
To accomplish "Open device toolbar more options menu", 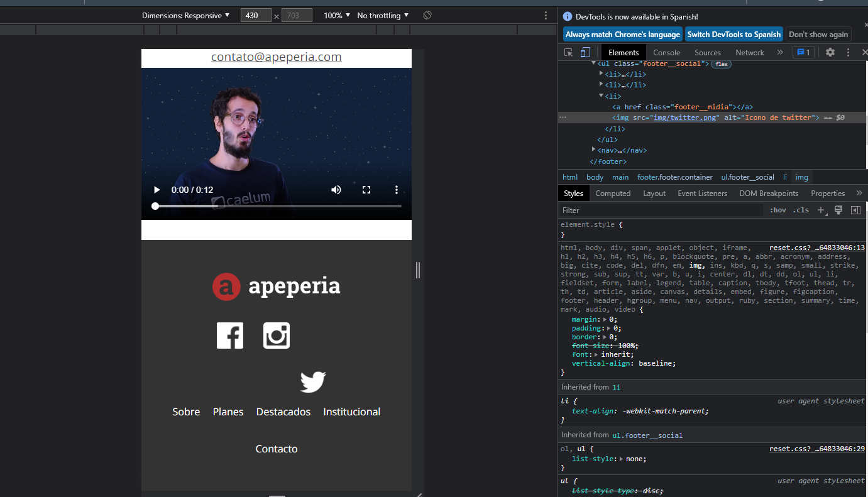I will pos(546,15).
